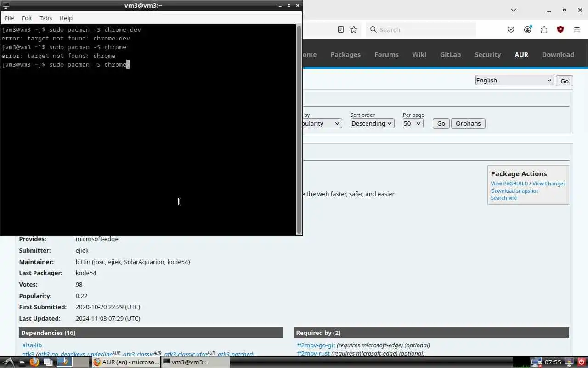Open Sort order Descending dropdown
Image resolution: width=588 pixels, height=368 pixels.
point(372,123)
